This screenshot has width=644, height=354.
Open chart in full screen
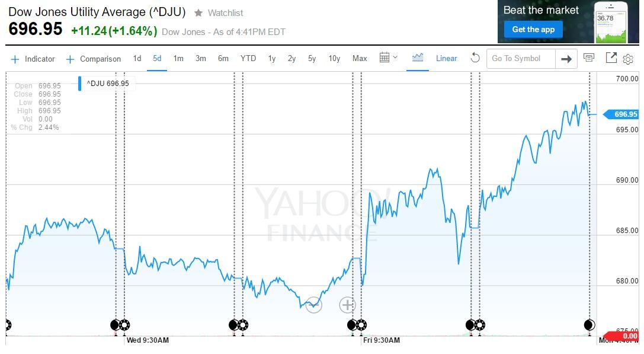click(x=611, y=58)
